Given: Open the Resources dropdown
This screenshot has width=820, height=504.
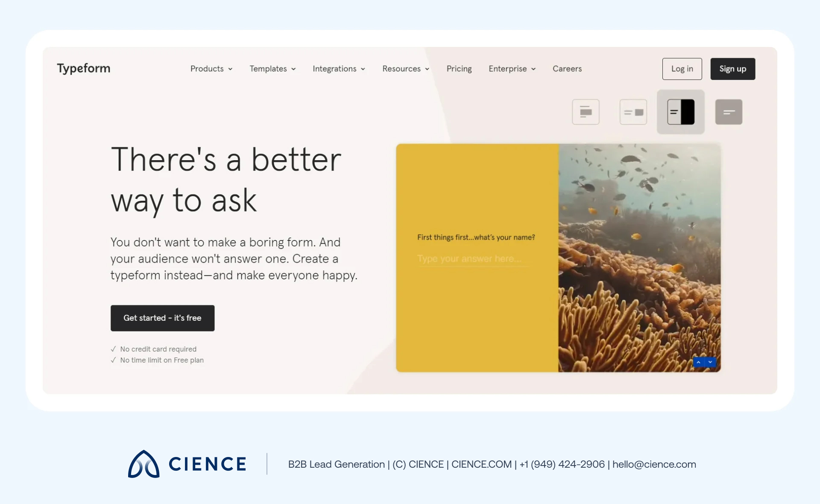Looking at the screenshot, I should [406, 69].
